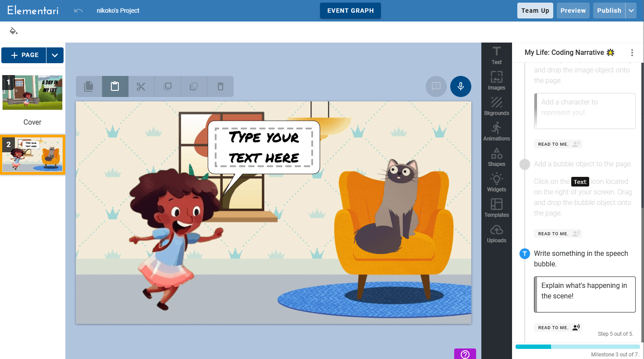Click the send to back icon
Screen dimensions: 644x359
pyautogui.click(x=194, y=86)
